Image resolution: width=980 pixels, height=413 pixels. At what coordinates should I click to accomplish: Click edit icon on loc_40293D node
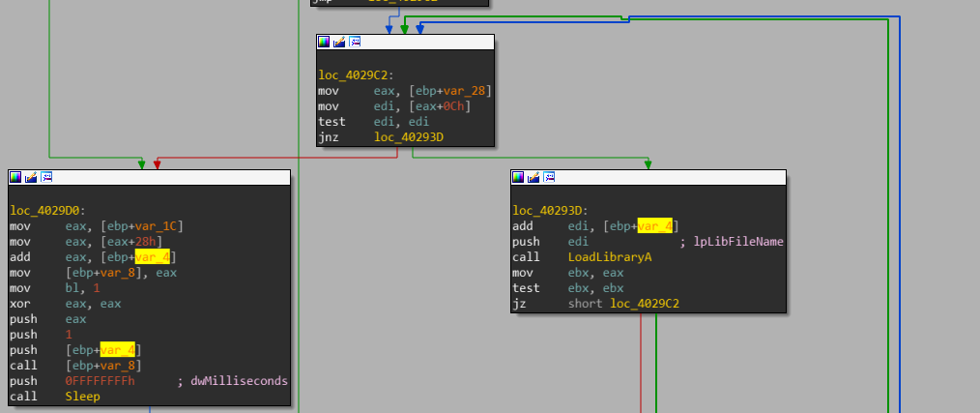pos(533,177)
